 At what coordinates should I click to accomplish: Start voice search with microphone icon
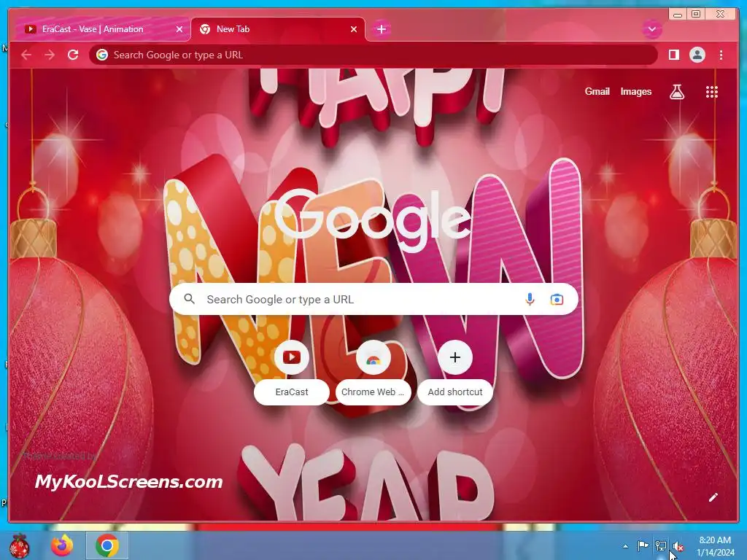pos(530,299)
